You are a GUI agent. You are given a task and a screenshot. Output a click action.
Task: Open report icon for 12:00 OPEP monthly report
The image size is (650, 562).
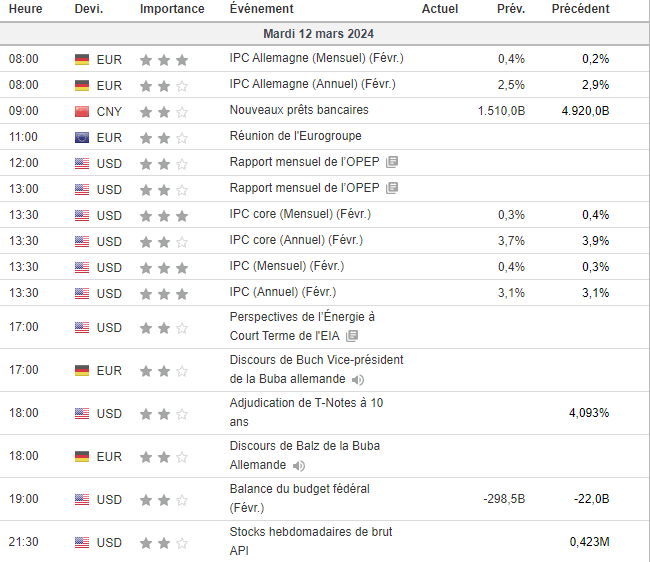(x=392, y=162)
